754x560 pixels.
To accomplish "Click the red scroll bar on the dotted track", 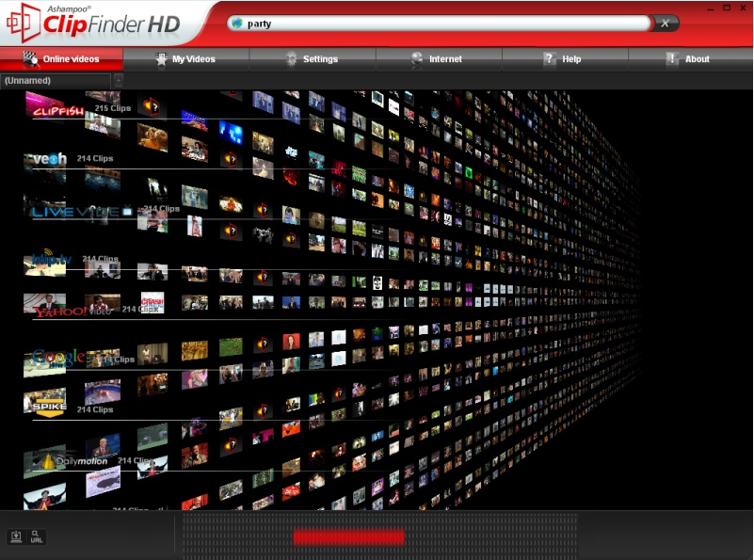I will (348, 536).
